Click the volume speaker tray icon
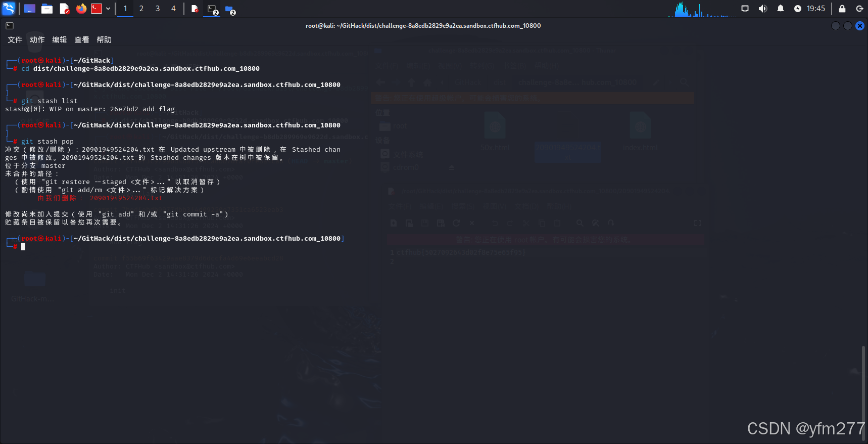The width and height of the screenshot is (868, 444). point(763,9)
